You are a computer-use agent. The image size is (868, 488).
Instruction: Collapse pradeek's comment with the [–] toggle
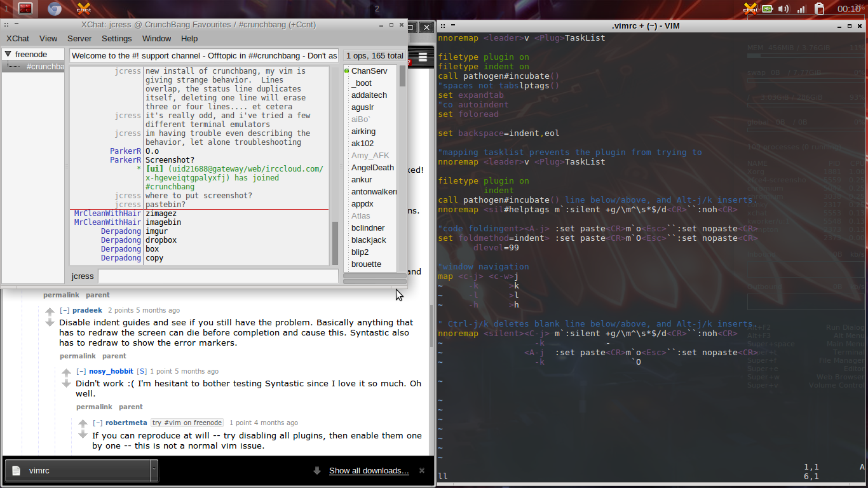64,311
